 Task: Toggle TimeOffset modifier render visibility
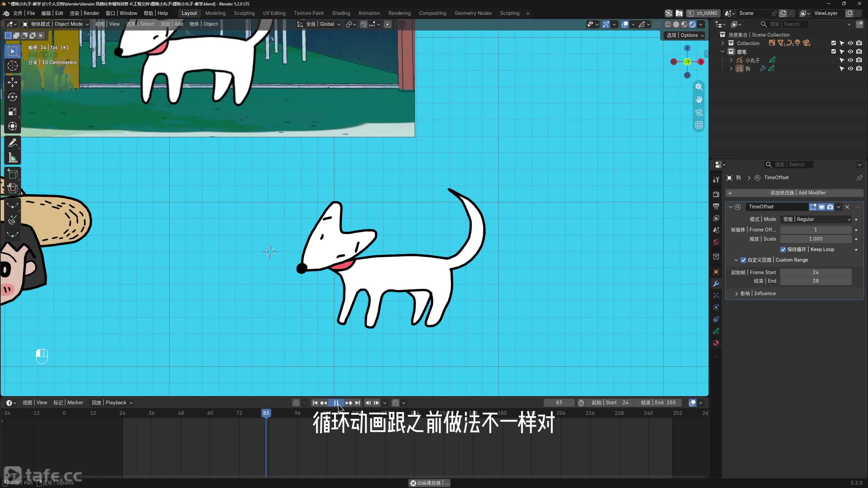[x=830, y=207]
